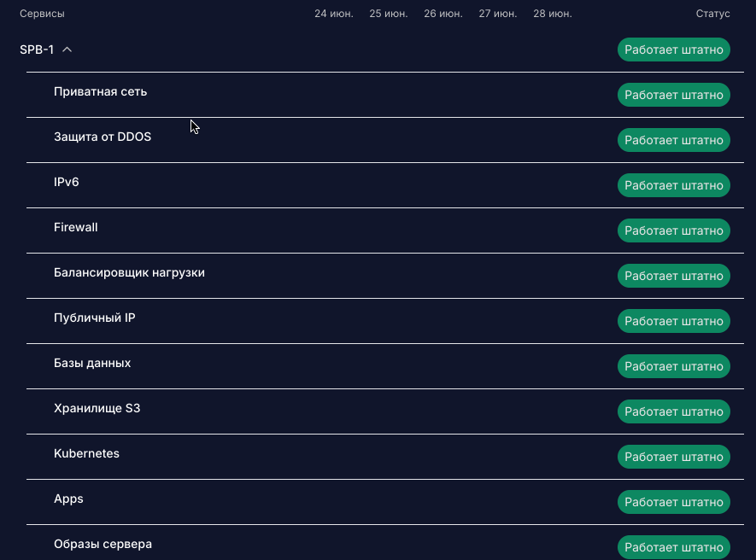Image resolution: width=756 pixels, height=560 pixels.
Task: Click the Статус column header
Action: tap(712, 14)
